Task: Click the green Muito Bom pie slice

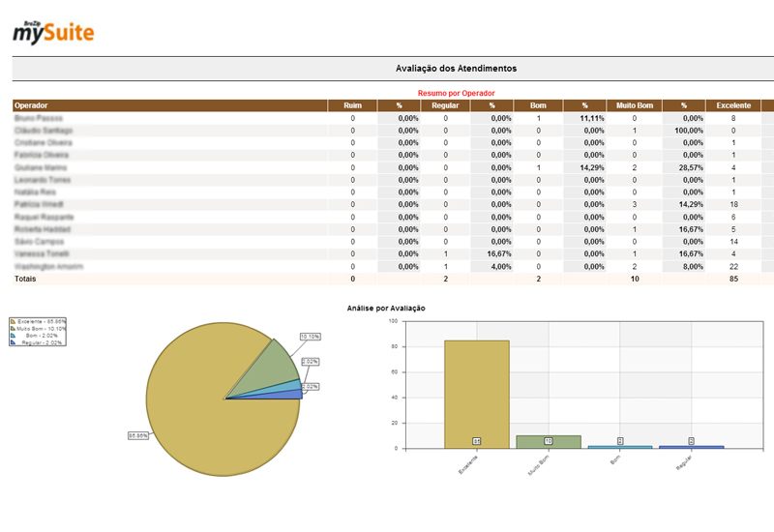Action: [274, 368]
